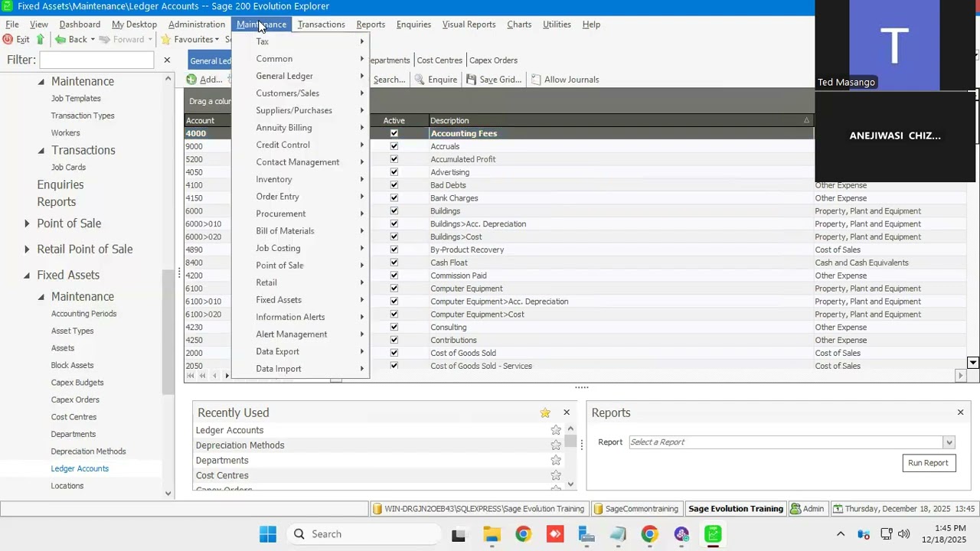The height and width of the screenshot is (551, 980).
Task: Favourite Ledger Accounts with its star icon
Action: pyautogui.click(x=556, y=430)
